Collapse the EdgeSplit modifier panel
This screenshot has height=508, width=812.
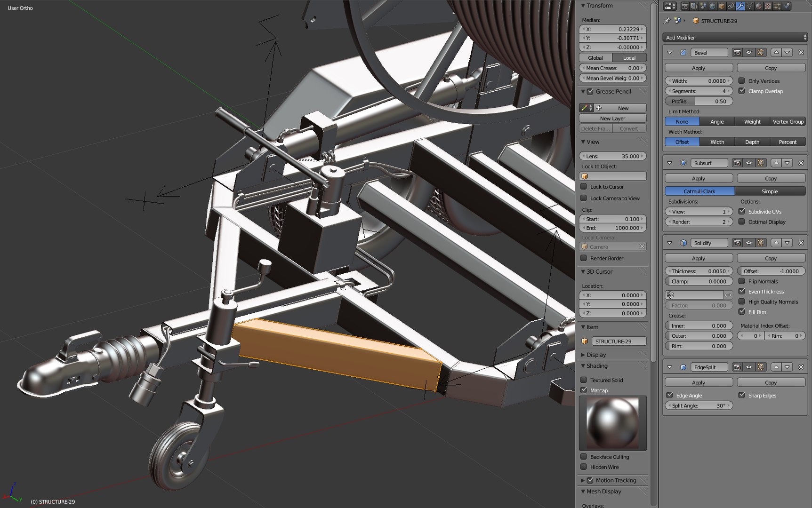click(x=670, y=367)
